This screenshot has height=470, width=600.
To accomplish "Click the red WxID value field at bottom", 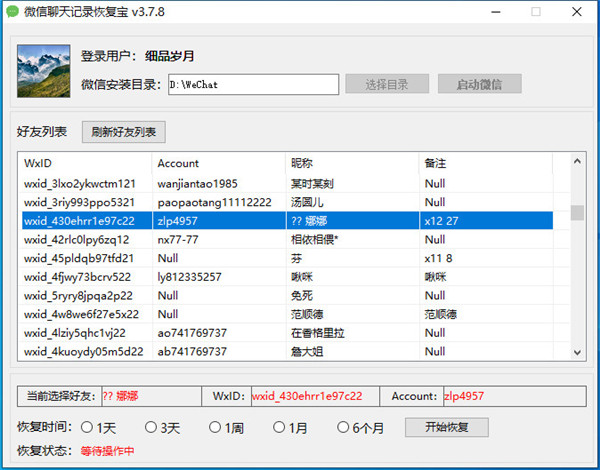I will pos(315,396).
